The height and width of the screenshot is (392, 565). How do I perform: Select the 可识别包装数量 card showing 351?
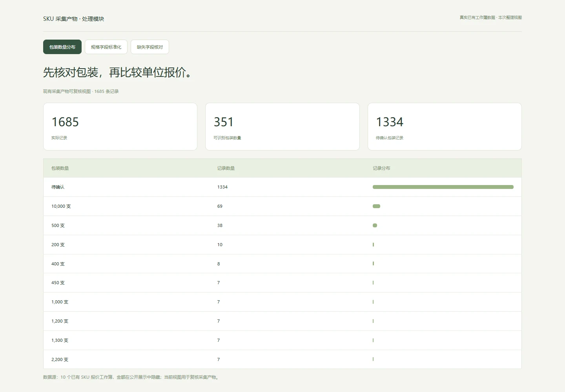point(282,127)
